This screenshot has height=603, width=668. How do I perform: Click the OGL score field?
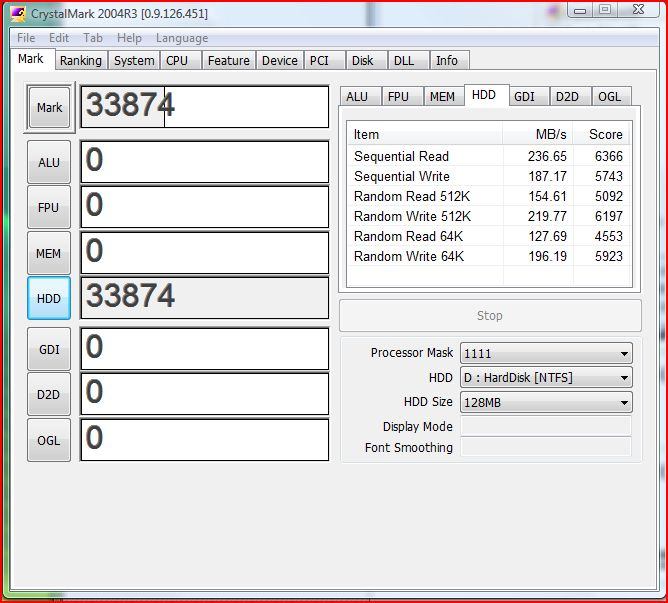(x=205, y=440)
